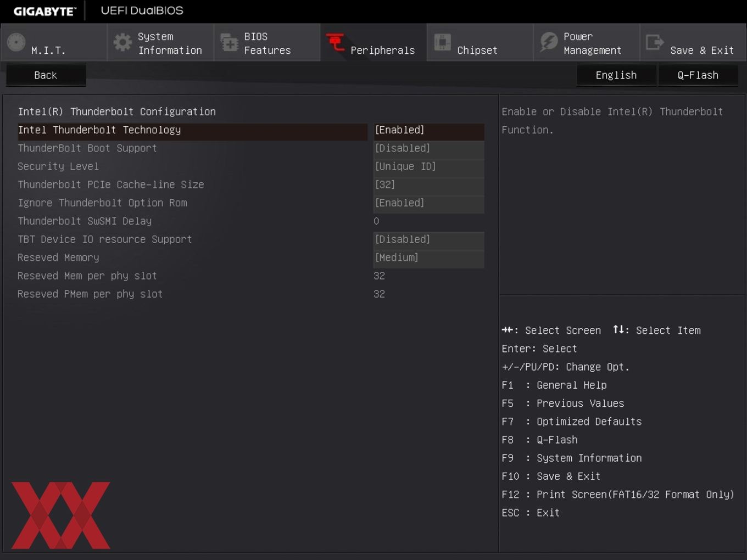Go back with the Back button

[x=46, y=75]
